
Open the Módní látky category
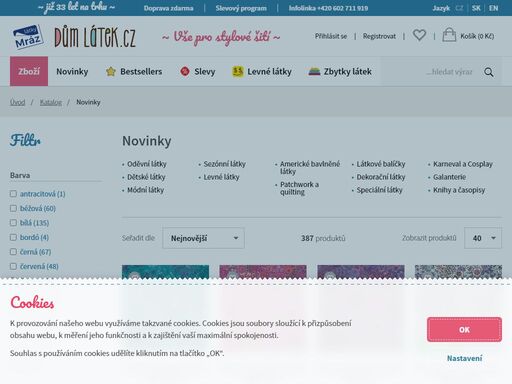point(145,190)
